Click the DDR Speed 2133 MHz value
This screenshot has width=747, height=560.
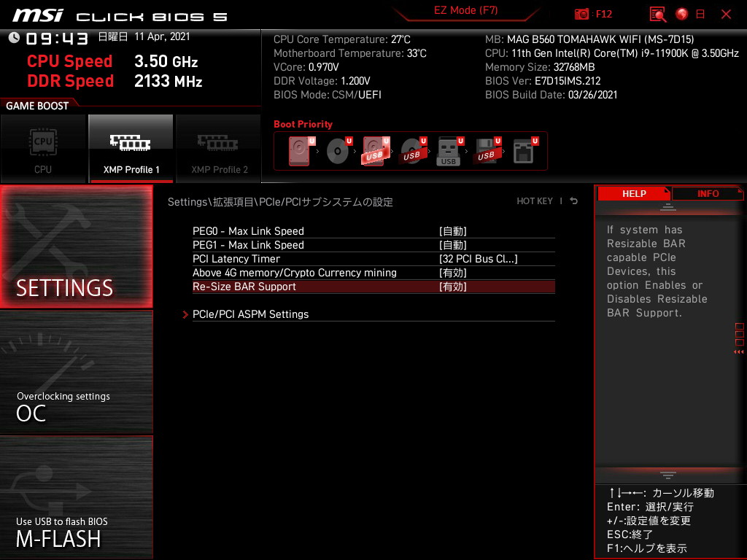169,81
